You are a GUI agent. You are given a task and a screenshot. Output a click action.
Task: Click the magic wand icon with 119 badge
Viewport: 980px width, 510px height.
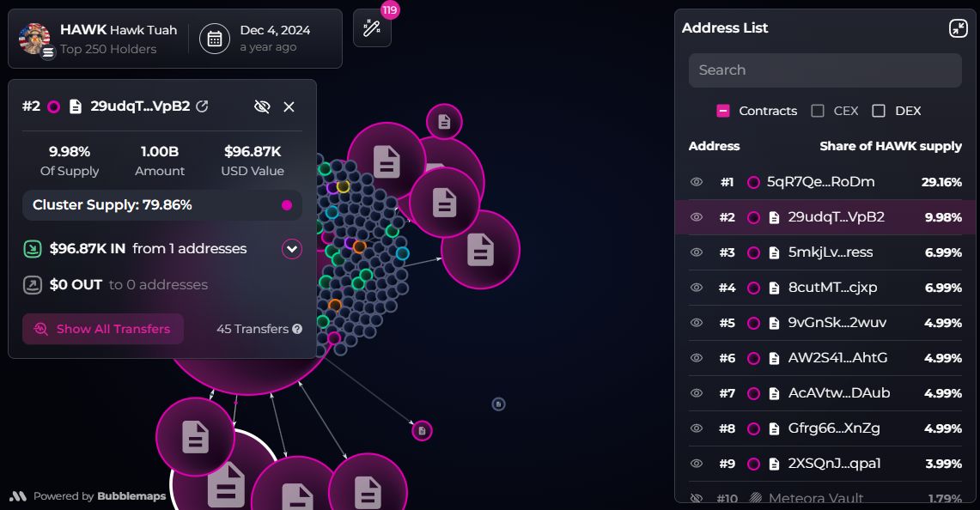point(372,28)
